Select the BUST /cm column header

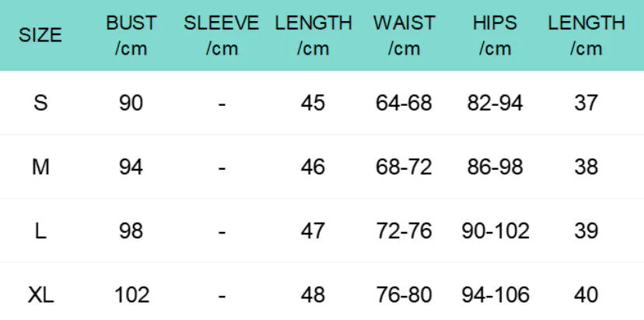click(131, 36)
